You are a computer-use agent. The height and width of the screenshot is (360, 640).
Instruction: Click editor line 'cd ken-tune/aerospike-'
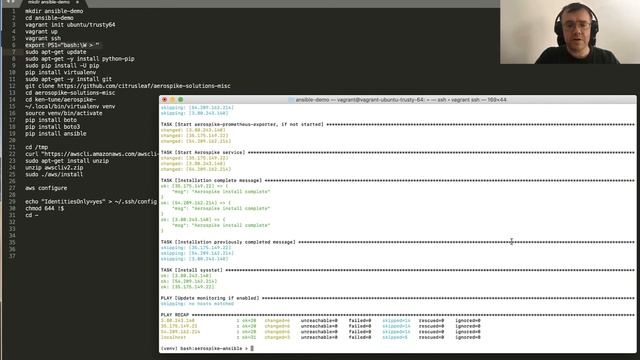(x=60, y=100)
